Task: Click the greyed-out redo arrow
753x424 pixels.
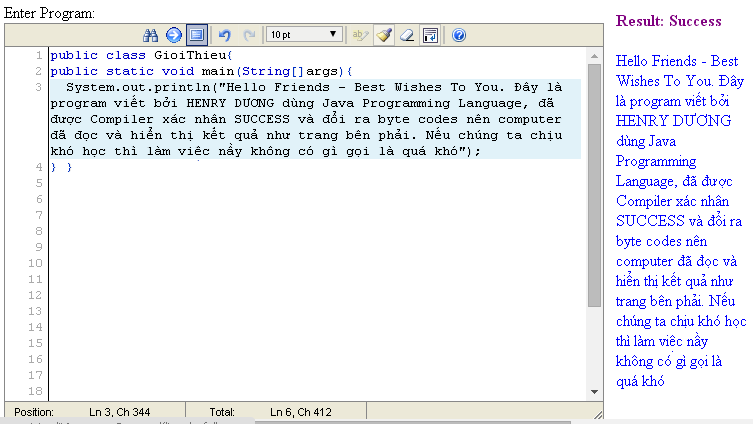Action: pos(249,35)
